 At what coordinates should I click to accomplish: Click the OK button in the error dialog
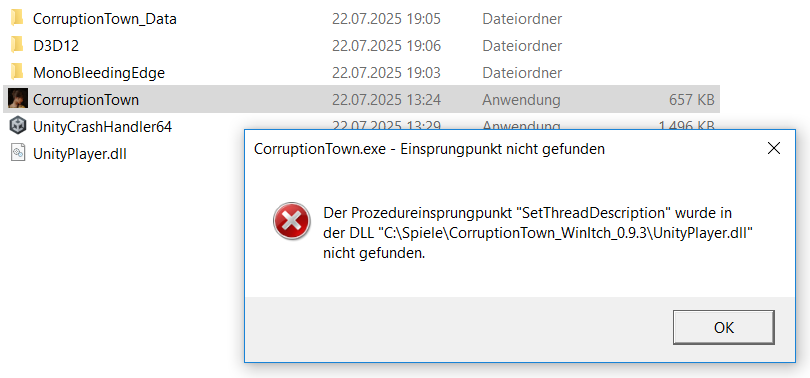point(724,327)
